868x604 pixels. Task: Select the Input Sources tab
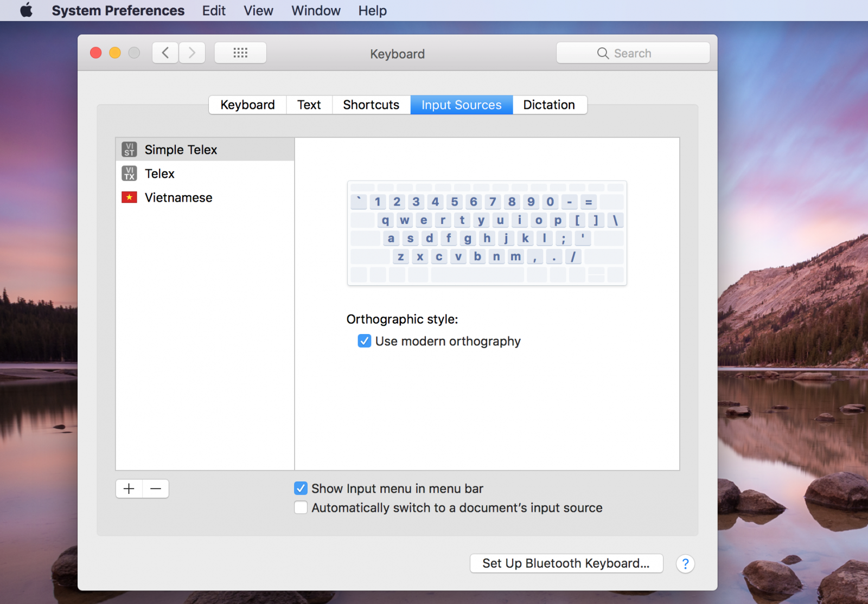click(x=462, y=105)
